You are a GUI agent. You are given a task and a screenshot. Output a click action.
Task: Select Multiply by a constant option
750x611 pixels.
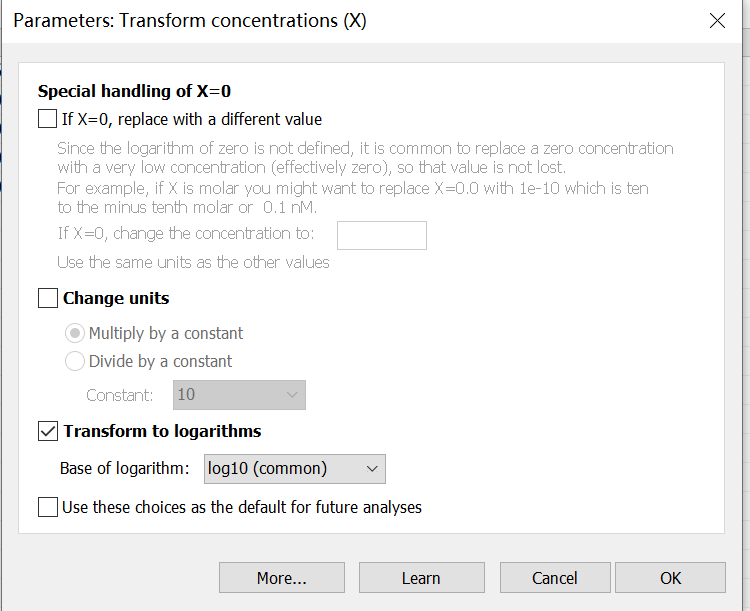[75, 333]
